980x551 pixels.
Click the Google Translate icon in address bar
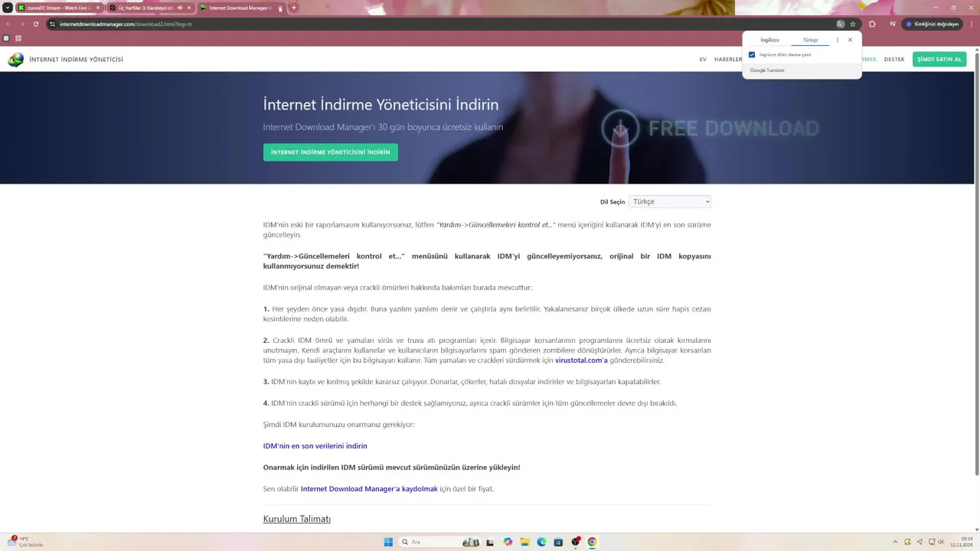841,24
